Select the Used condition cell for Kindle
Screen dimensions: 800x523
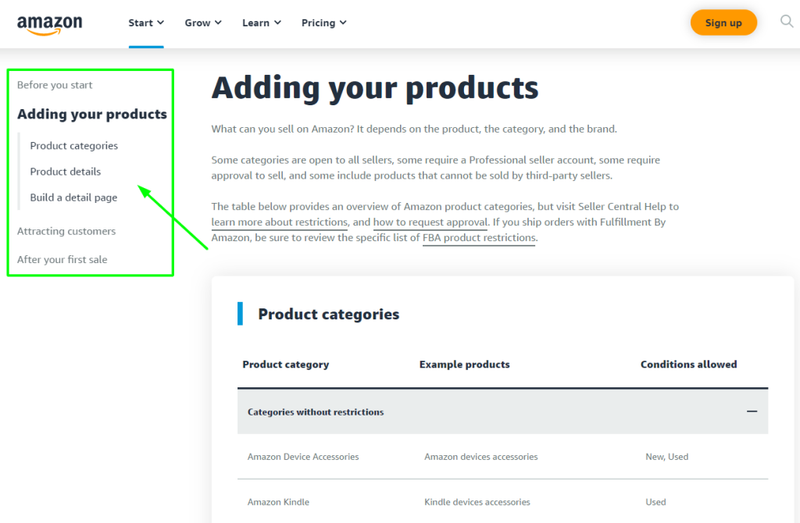click(655, 502)
